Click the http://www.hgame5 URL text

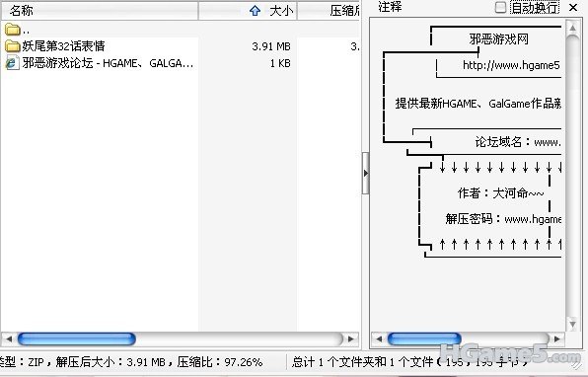click(511, 65)
